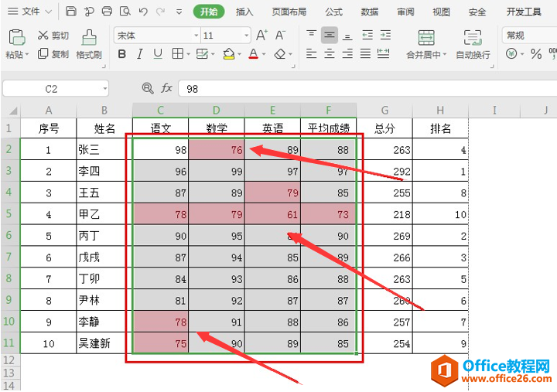Image resolution: width=557 pixels, height=392 pixels.
Task: Switch to the 数据 (Data) tab
Action: tap(370, 12)
